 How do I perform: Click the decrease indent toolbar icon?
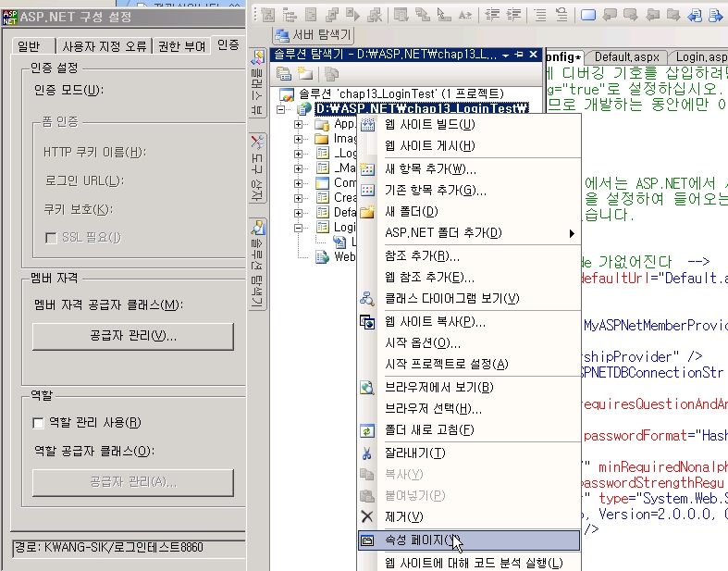pos(492,15)
